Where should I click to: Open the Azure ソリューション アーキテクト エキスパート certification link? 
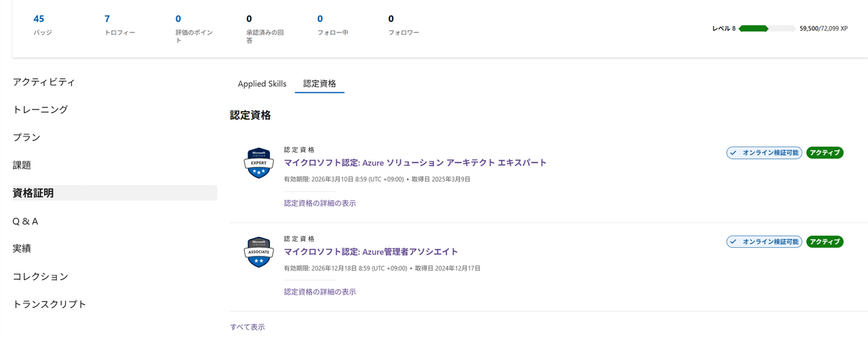coord(415,163)
